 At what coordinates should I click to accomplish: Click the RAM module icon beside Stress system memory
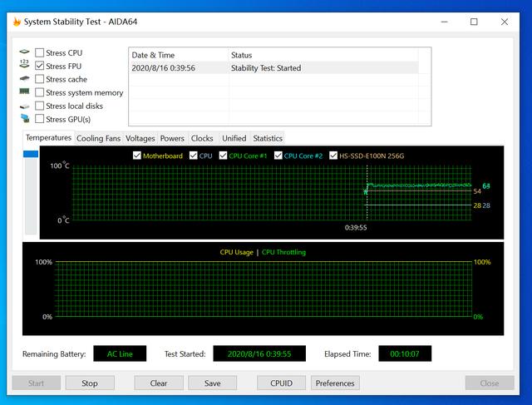coord(24,91)
